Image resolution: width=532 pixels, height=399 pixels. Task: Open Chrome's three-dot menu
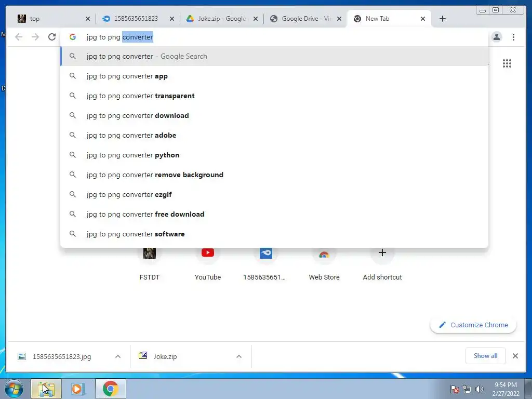pos(513,37)
